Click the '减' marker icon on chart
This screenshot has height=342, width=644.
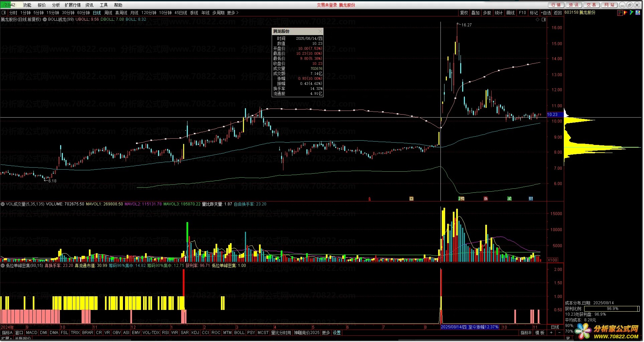coord(509,199)
